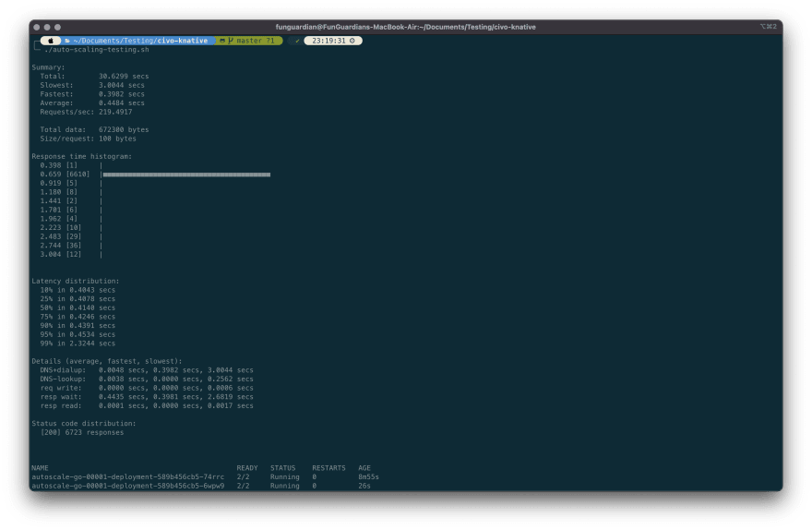Click the 99% in 2.3244 secs line

[x=78, y=343]
